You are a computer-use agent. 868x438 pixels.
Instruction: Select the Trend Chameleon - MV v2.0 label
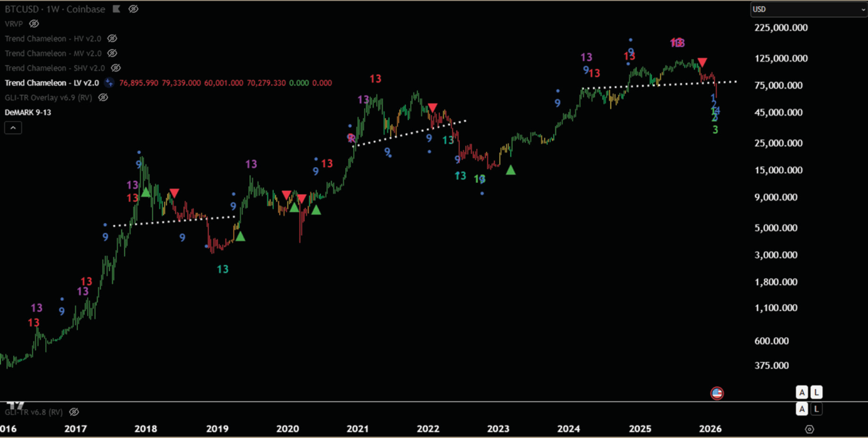pyautogui.click(x=53, y=53)
